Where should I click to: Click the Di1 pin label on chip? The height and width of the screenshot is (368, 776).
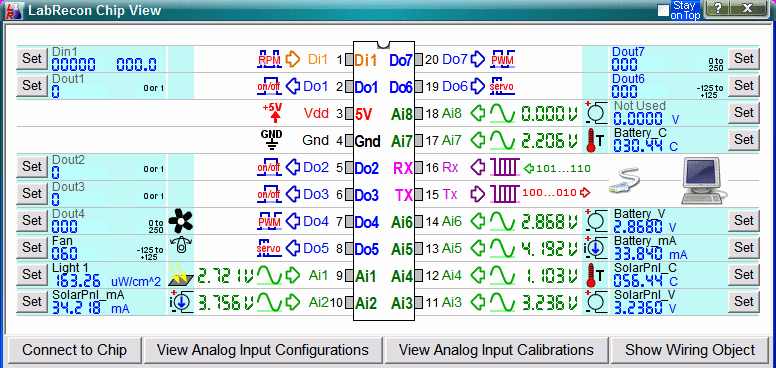[365, 60]
